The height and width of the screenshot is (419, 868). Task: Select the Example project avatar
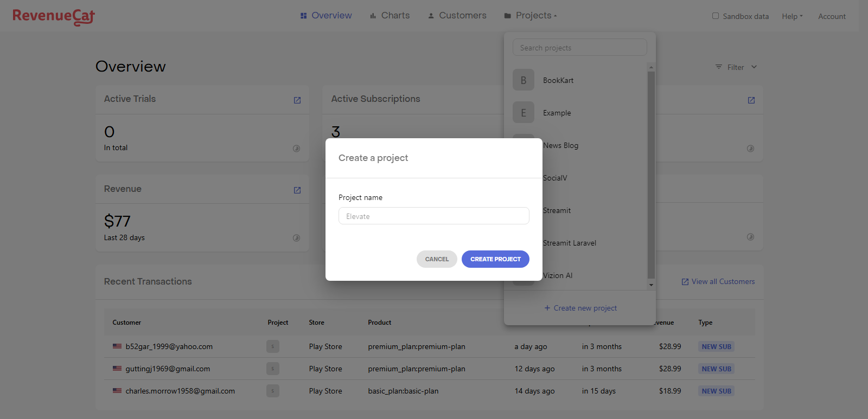[x=524, y=113]
